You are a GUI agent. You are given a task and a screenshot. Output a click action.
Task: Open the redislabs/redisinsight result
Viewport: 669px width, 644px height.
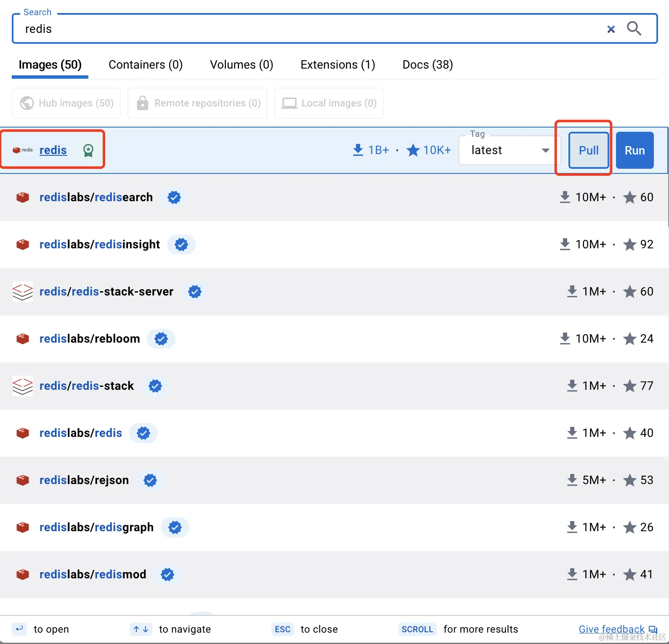tap(100, 244)
